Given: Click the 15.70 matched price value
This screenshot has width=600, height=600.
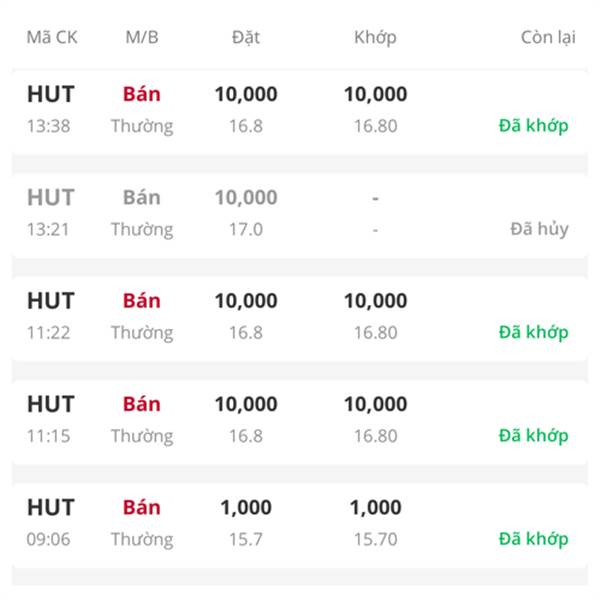Looking at the screenshot, I should [375, 539].
